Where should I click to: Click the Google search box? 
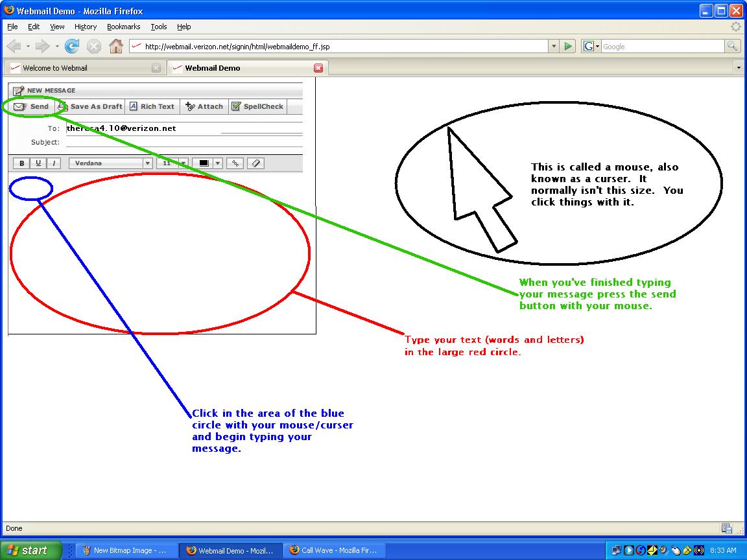663,46
